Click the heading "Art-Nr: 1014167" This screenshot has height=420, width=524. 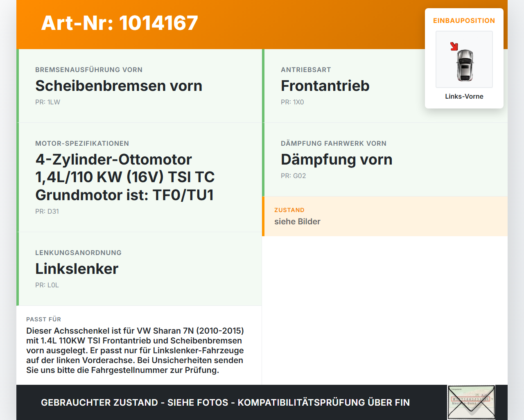point(119,23)
